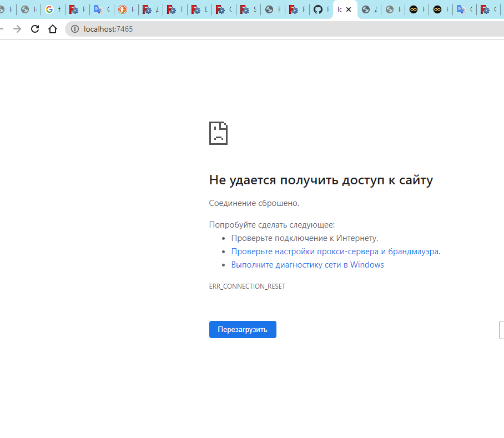504x438 pixels.
Task: Open the proxy and firewall settings link
Action: click(335, 251)
